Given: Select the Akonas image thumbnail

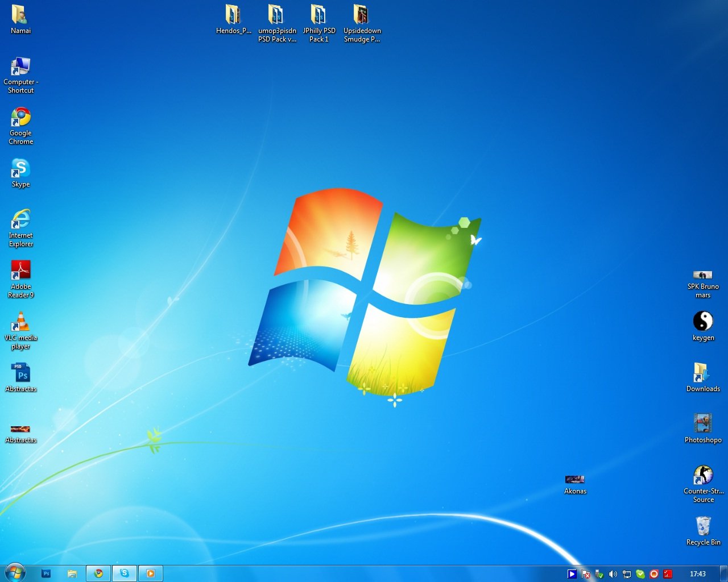Looking at the screenshot, I should point(575,480).
